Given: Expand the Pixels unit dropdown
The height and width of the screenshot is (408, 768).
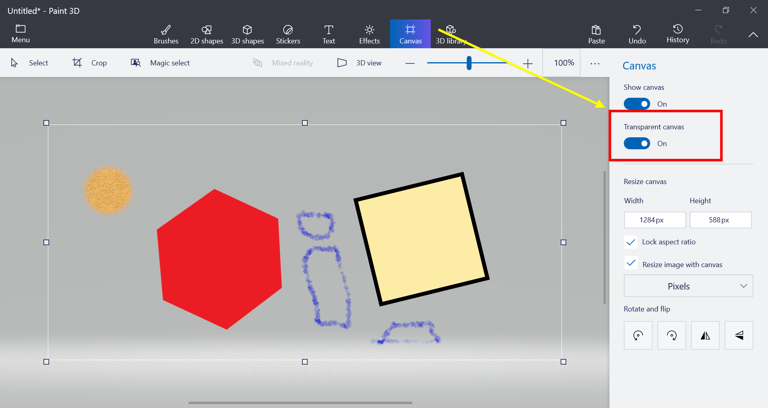Looking at the screenshot, I should (688, 286).
